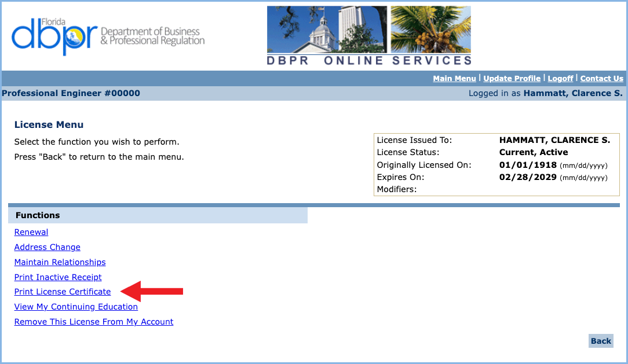The height and width of the screenshot is (364, 628).
Task: Click the Department of Business & Professional Regulation text
Action: pyautogui.click(x=152, y=36)
